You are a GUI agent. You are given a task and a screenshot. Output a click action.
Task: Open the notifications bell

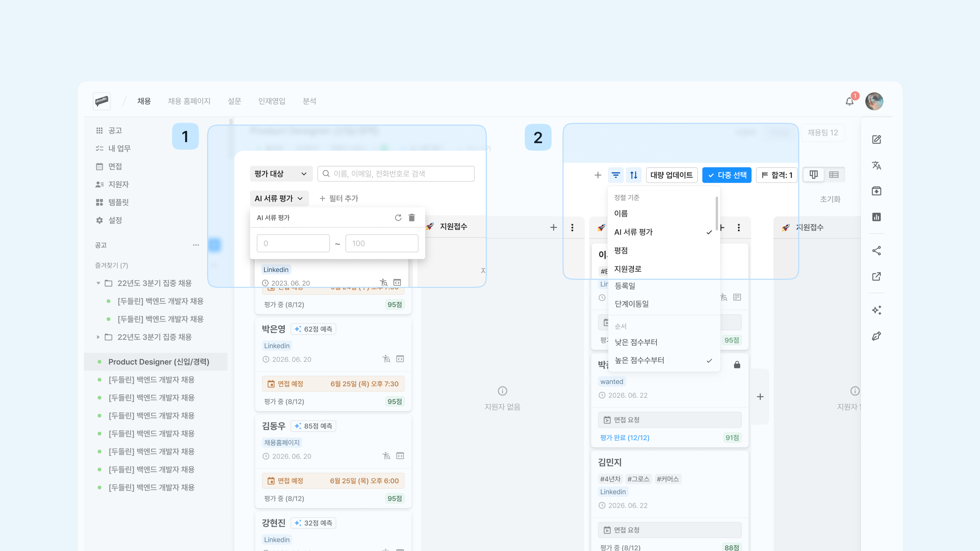[850, 101]
